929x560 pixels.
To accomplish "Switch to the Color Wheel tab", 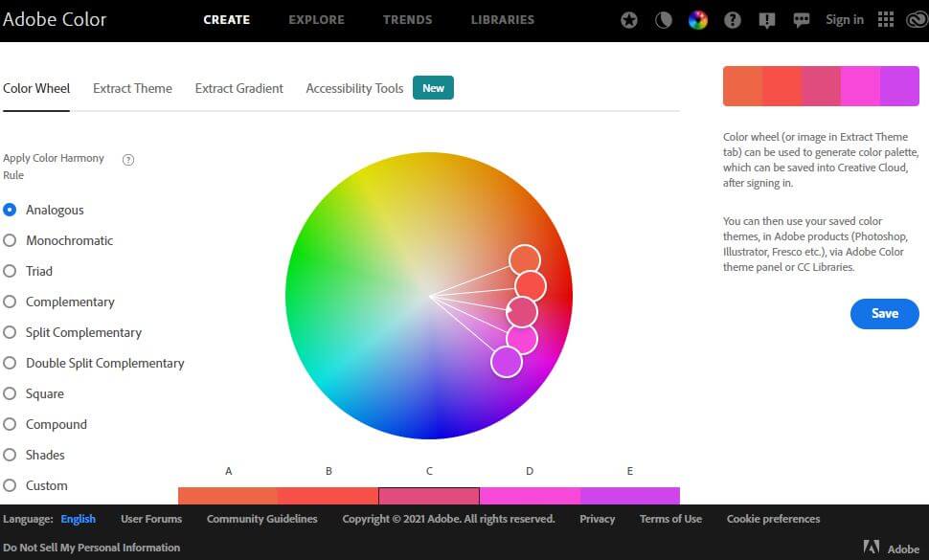I will coord(36,89).
